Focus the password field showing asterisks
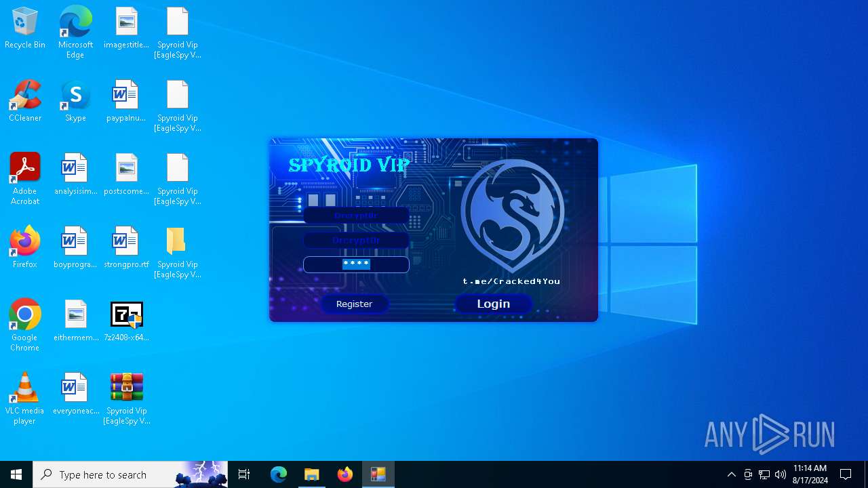The width and height of the screenshot is (868, 488). click(356, 264)
